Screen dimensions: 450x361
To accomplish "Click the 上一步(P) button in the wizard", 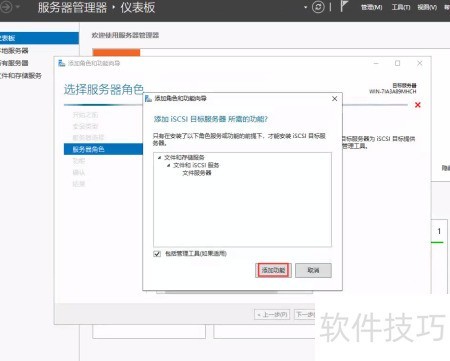I will (x=272, y=314).
